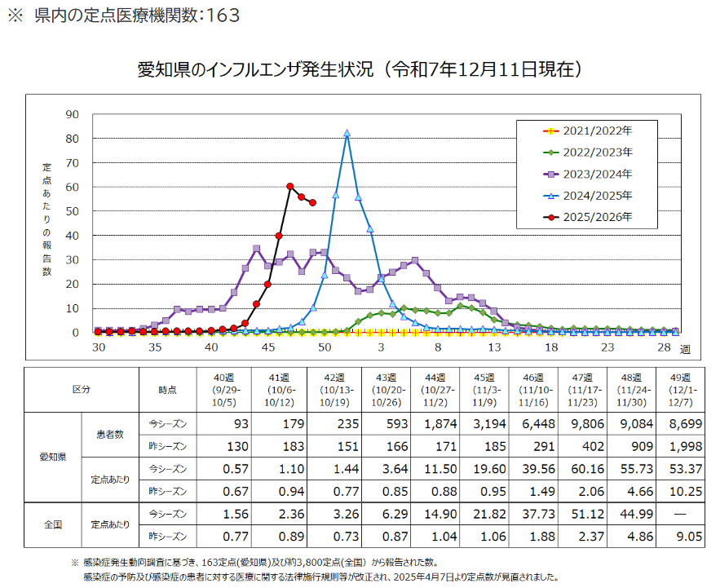Click the 49週 column header

pos(674,390)
